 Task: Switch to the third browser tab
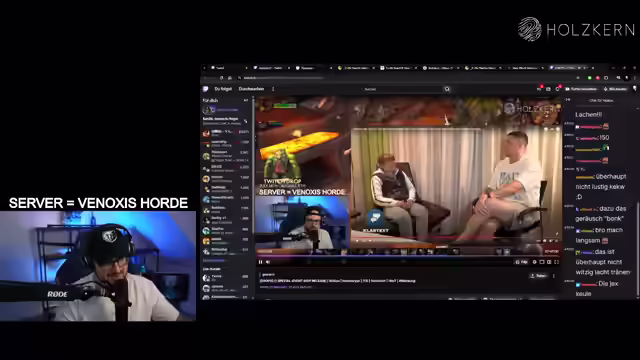(313, 68)
